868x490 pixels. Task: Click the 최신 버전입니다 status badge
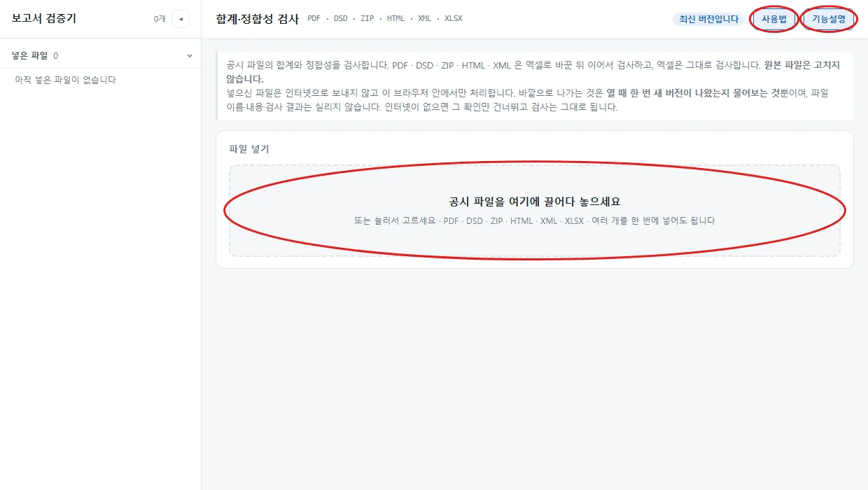point(709,19)
